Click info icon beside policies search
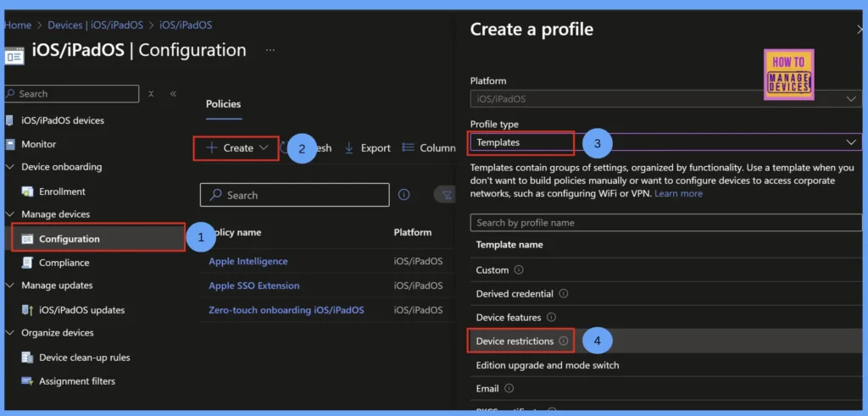The height and width of the screenshot is (416, 868). pyautogui.click(x=404, y=195)
